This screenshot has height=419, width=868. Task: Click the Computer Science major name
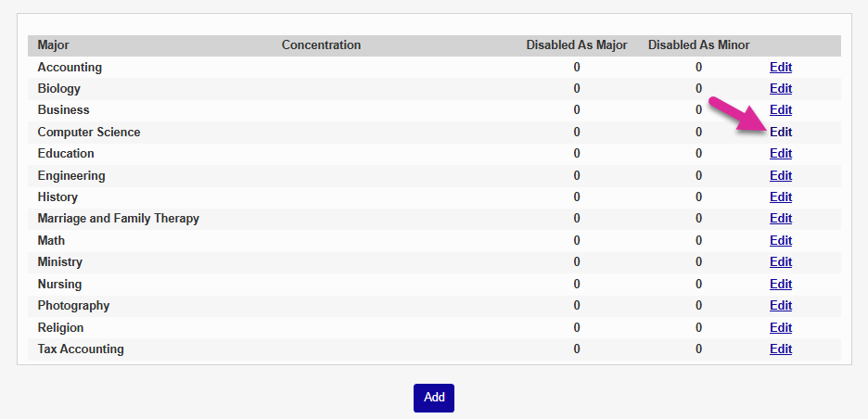[x=89, y=132]
